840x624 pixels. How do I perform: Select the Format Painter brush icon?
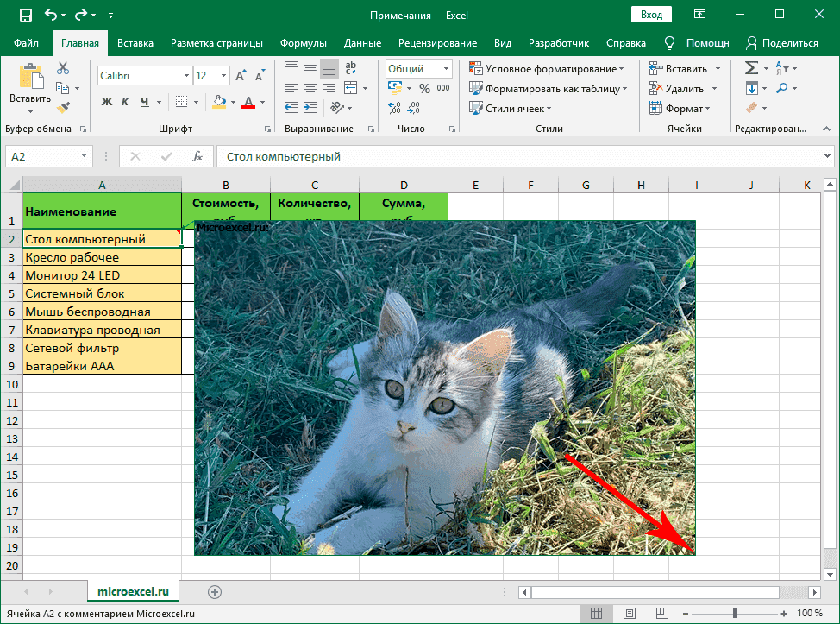click(63, 106)
